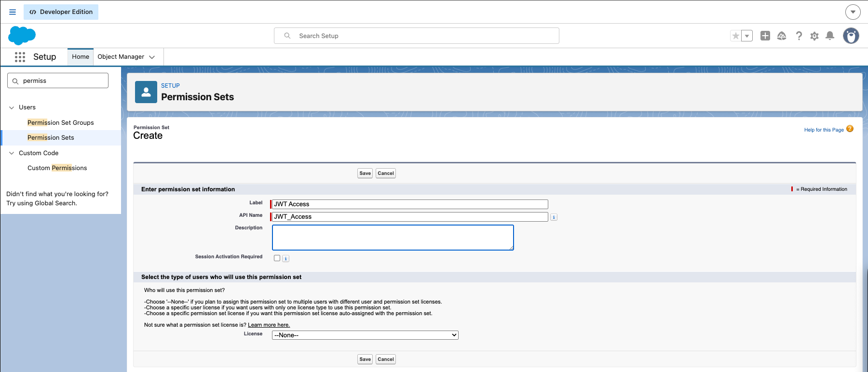The height and width of the screenshot is (372, 868).
Task: Open the App Launcher dots grid
Action: pyautogui.click(x=20, y=57)
